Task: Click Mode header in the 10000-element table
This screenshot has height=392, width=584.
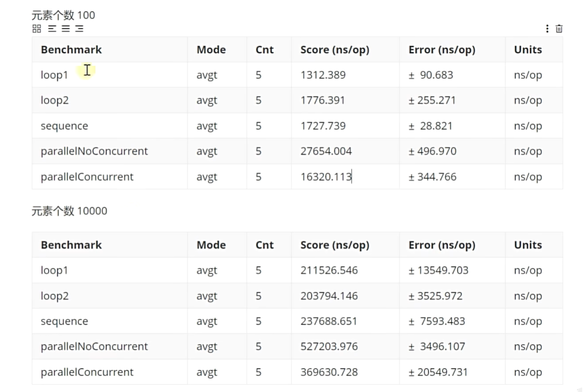Action: [x=211, y=245]
